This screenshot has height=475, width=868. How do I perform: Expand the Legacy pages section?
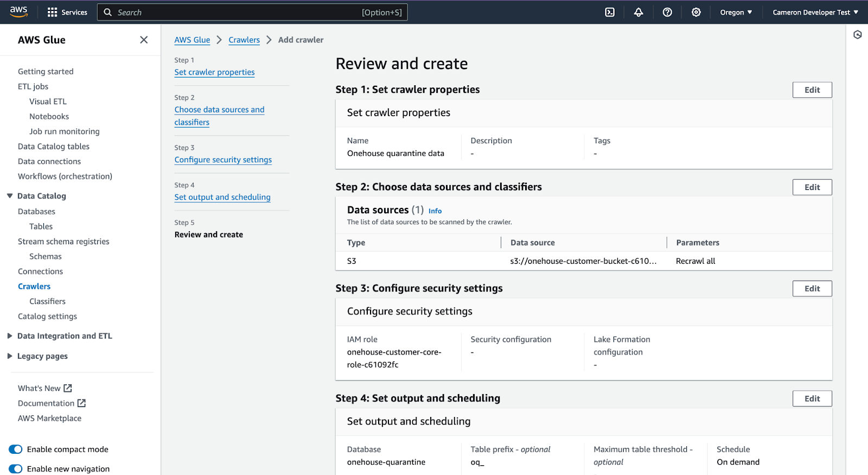pos(10,356)
